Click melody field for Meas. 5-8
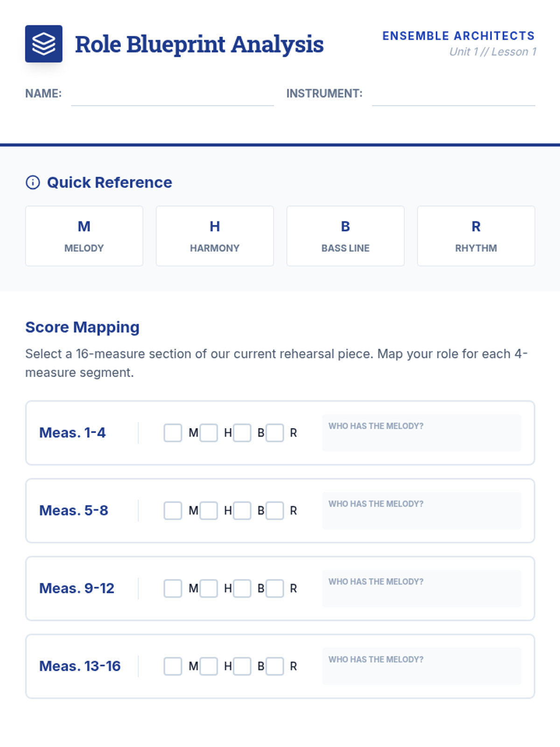Viewport: 560px width, 747px height. point(421,511)
